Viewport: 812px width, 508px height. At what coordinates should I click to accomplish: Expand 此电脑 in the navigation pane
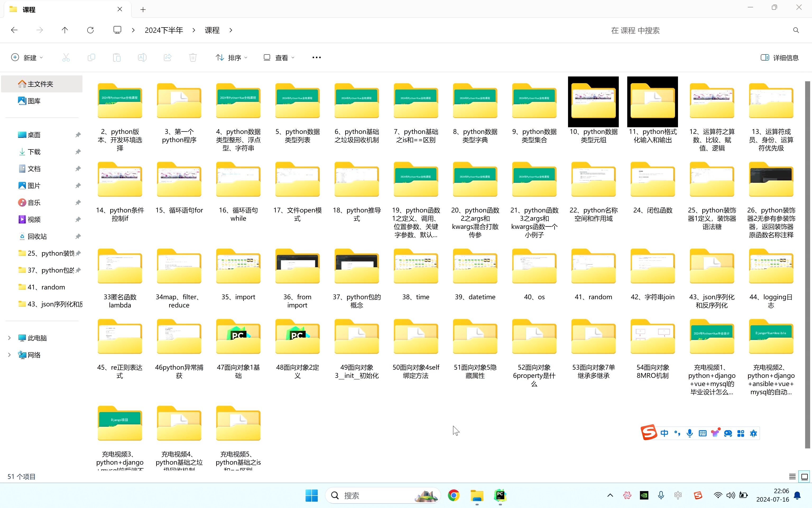point(10,338)
